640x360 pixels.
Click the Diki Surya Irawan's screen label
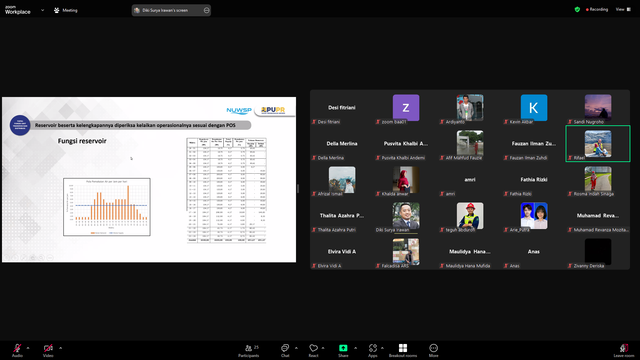click(165, 10)
